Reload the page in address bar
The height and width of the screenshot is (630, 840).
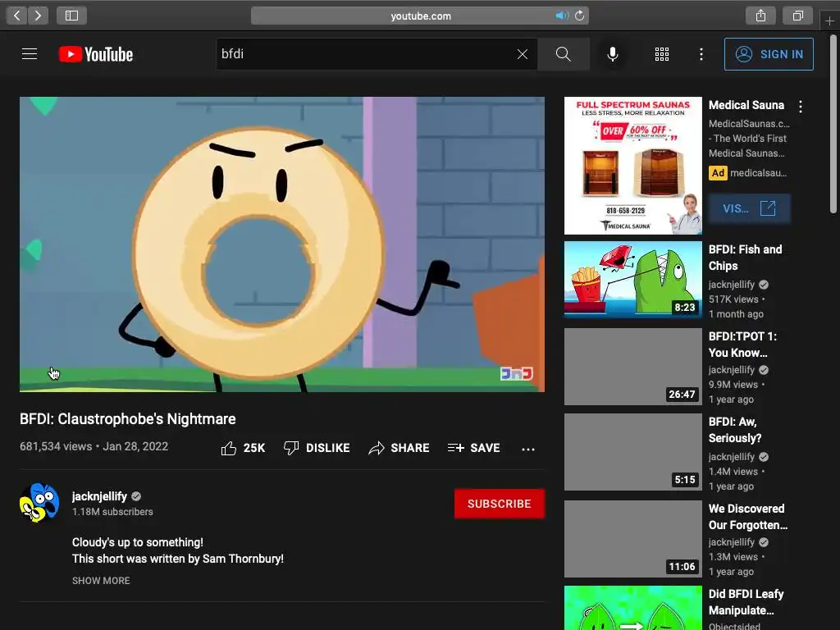click(579, 16)
